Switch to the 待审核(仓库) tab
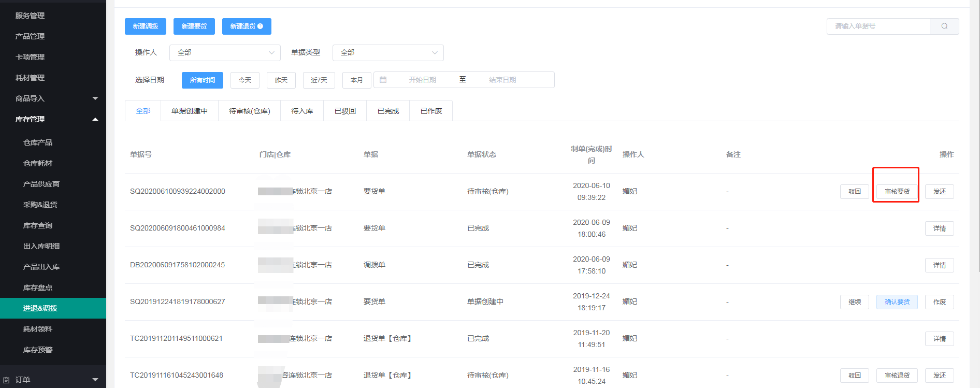The height and width of the screenshot is (388, 980). click(x=250, y=111)
